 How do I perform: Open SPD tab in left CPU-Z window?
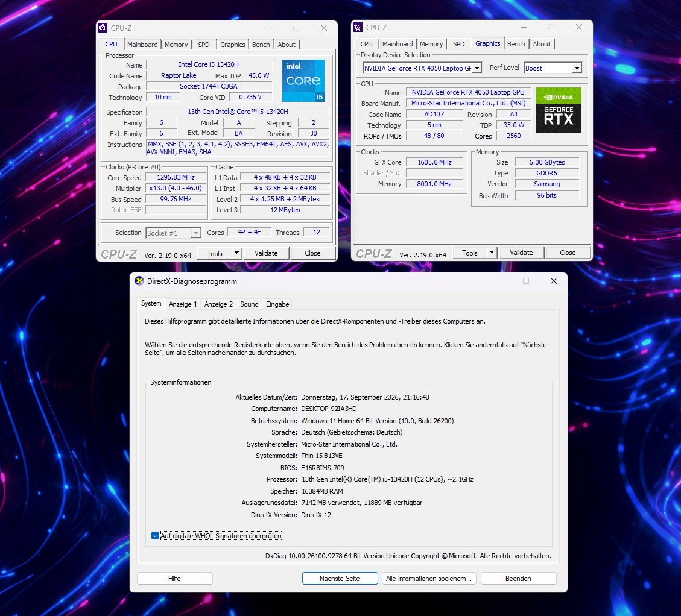coord(204,45)
